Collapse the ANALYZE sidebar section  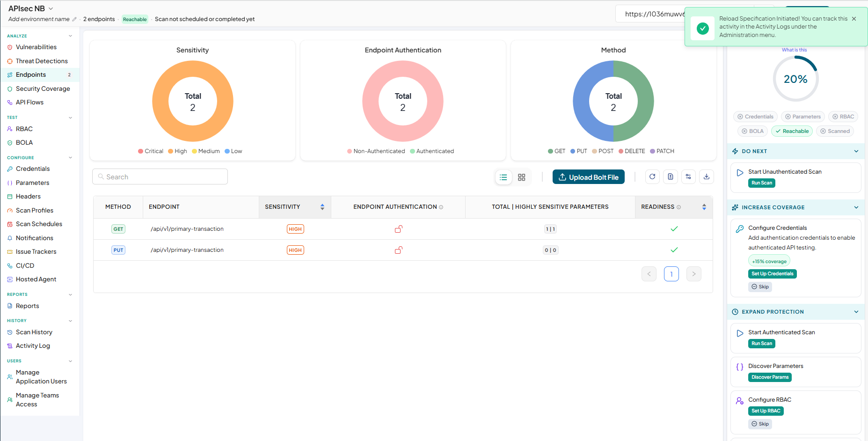tap(71, 36)
